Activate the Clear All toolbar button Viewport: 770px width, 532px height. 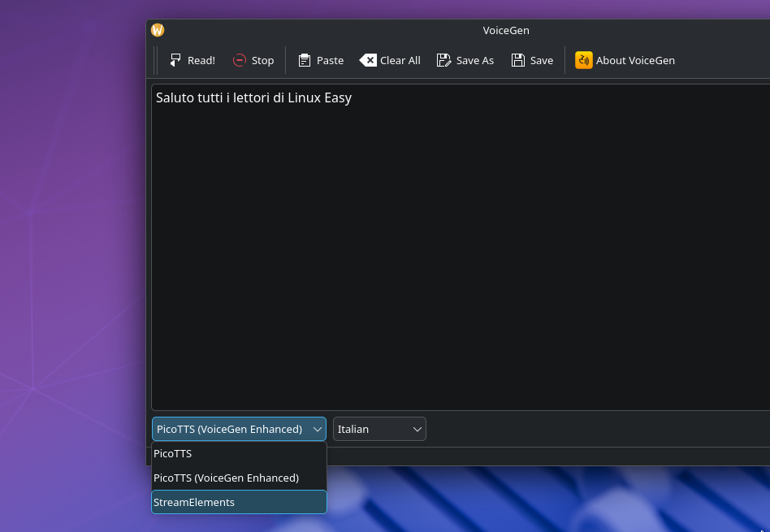(x=390, y=59)
